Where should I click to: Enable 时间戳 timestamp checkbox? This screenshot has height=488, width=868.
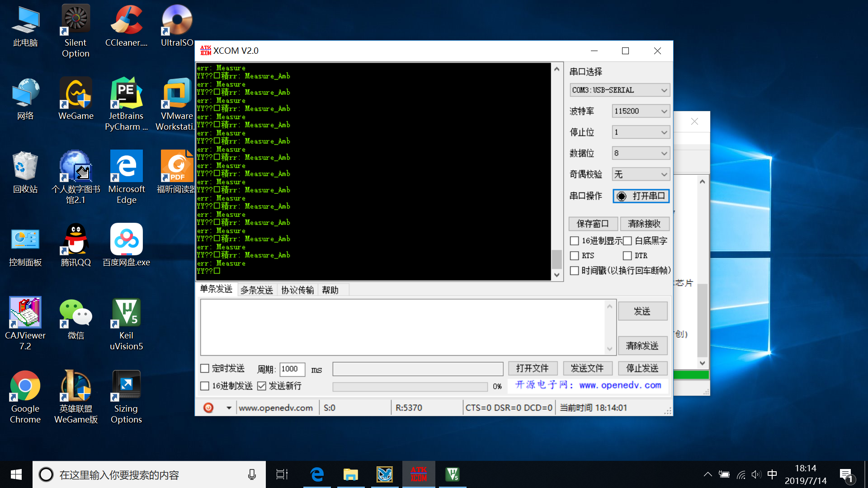pos(574,271)
